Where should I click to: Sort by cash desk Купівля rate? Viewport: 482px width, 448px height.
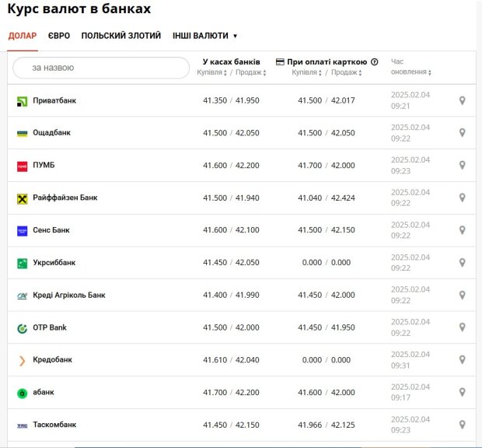point(211,72)
